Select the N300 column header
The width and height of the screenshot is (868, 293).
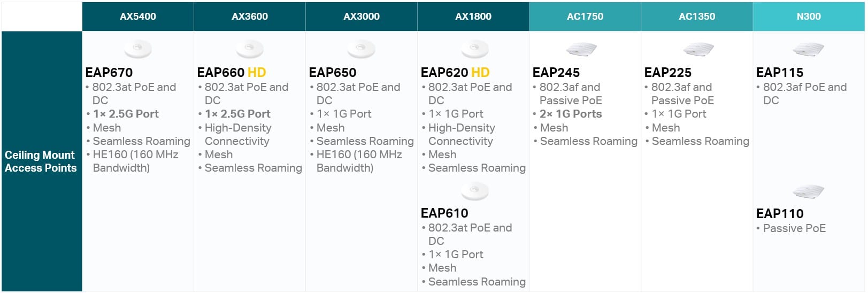(809, 17)
